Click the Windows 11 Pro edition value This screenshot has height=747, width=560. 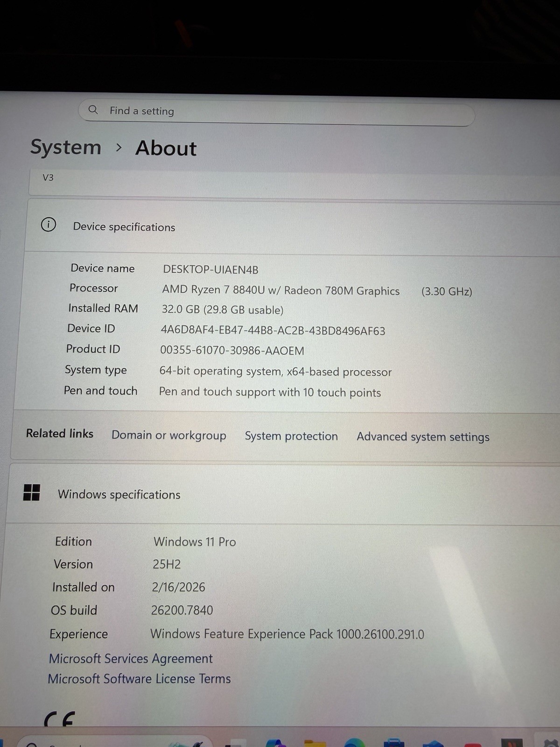pos(195,542)
